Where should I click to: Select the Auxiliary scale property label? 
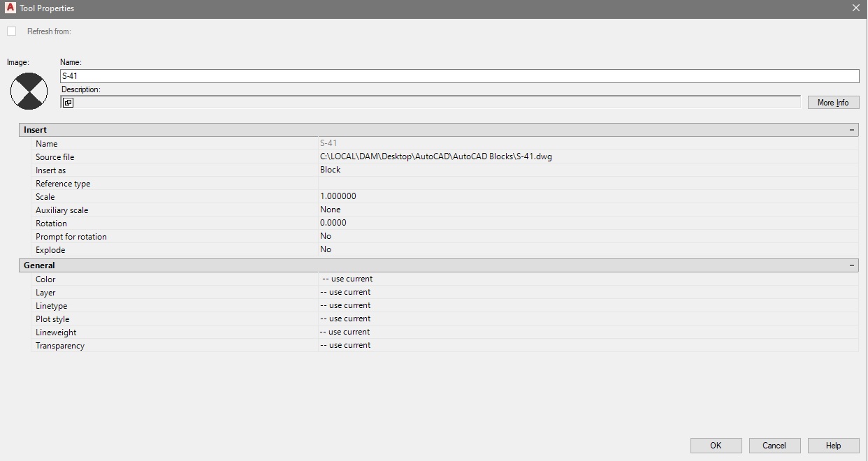(x=62, y=210)
